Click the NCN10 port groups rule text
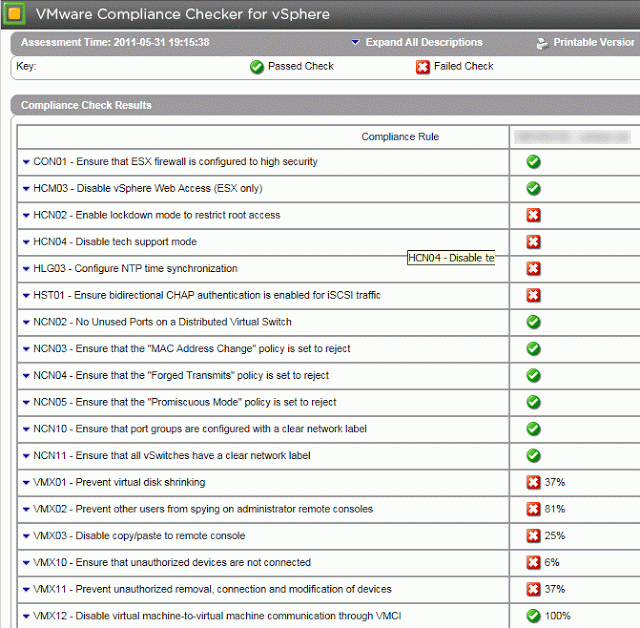The image size is (640, 628). pos(200,429)
